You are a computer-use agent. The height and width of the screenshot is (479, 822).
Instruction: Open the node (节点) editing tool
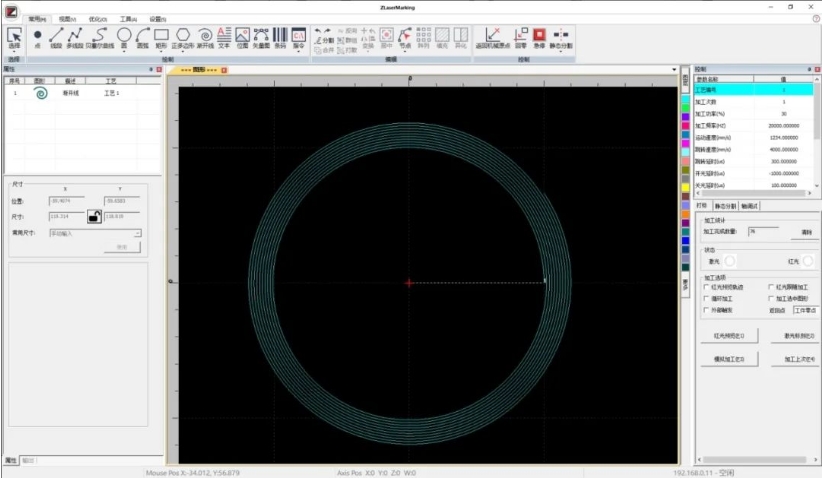405,38
